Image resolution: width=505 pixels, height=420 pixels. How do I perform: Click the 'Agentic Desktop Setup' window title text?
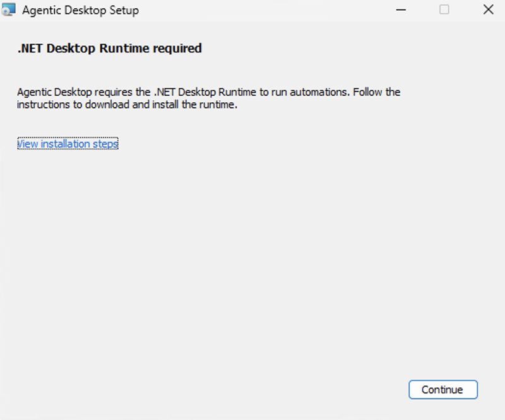81,10
